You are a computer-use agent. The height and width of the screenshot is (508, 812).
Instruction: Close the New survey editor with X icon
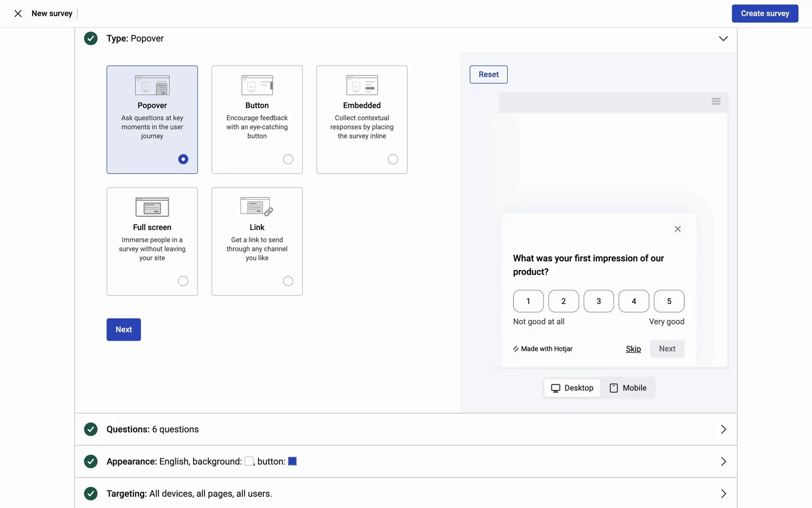click(x=18, y=14)
